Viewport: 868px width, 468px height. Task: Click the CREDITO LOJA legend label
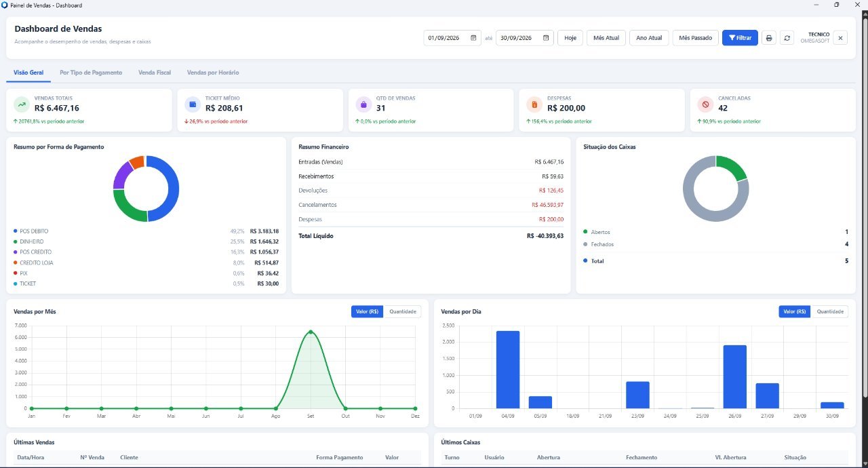tap(37, 262)
